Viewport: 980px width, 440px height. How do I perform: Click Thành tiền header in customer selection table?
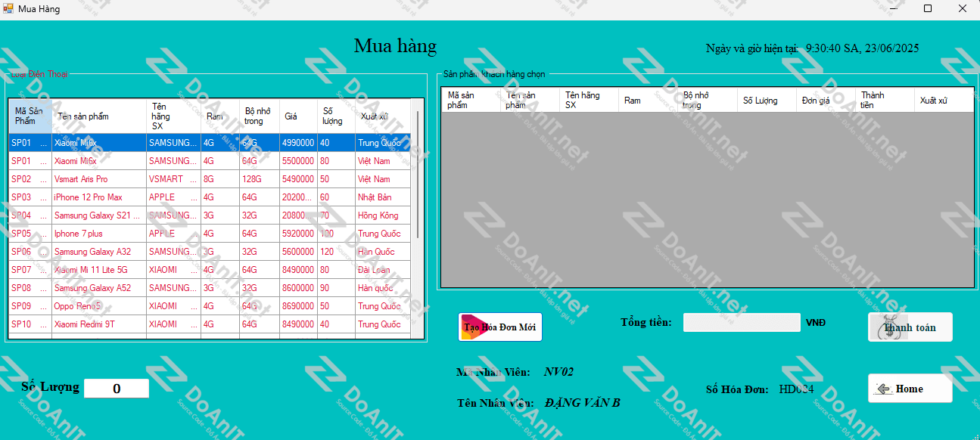click(x=885, y=100)
